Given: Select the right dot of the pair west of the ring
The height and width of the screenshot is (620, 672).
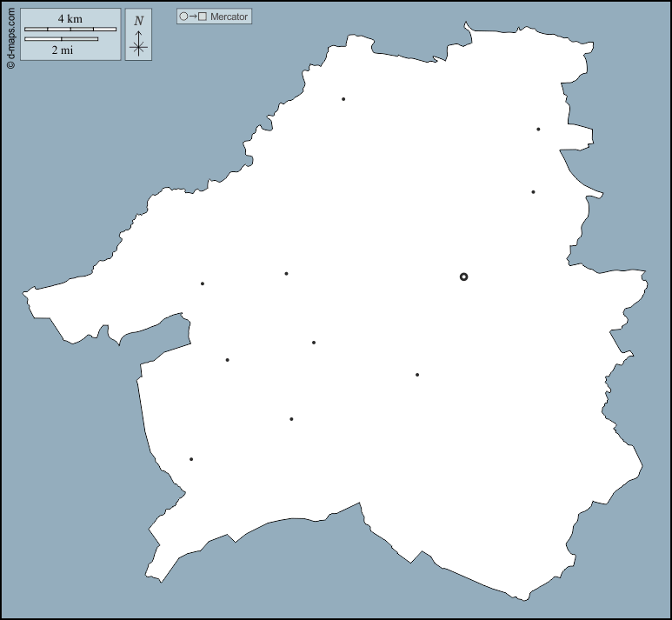Looking at the screenshot, I should coord(286,274).
